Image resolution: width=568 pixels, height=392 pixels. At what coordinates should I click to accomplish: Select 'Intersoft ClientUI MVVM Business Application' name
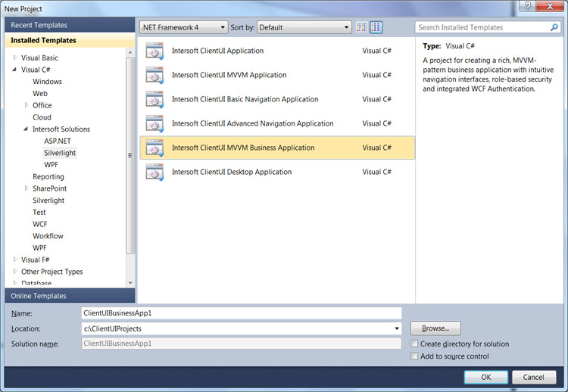243,148
